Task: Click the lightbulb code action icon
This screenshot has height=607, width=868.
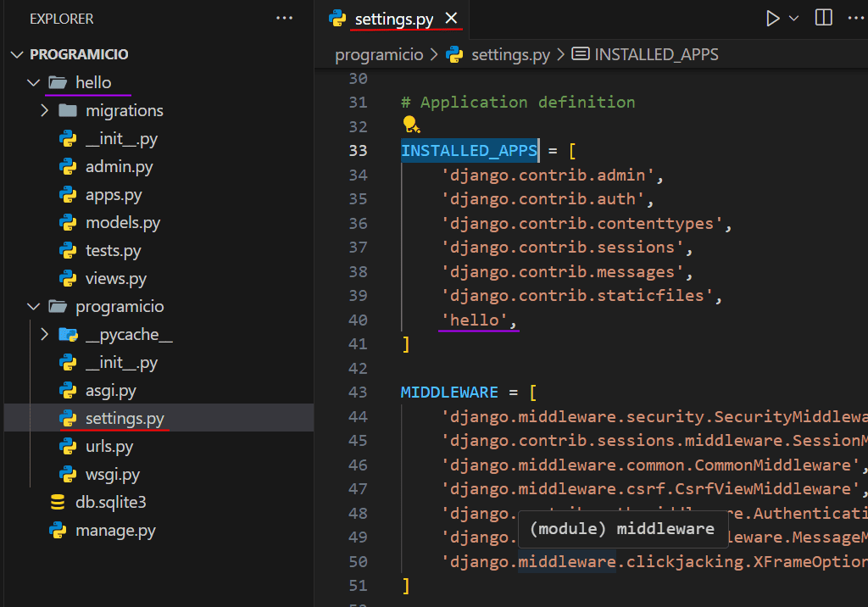Action: [x=411, y=125]
